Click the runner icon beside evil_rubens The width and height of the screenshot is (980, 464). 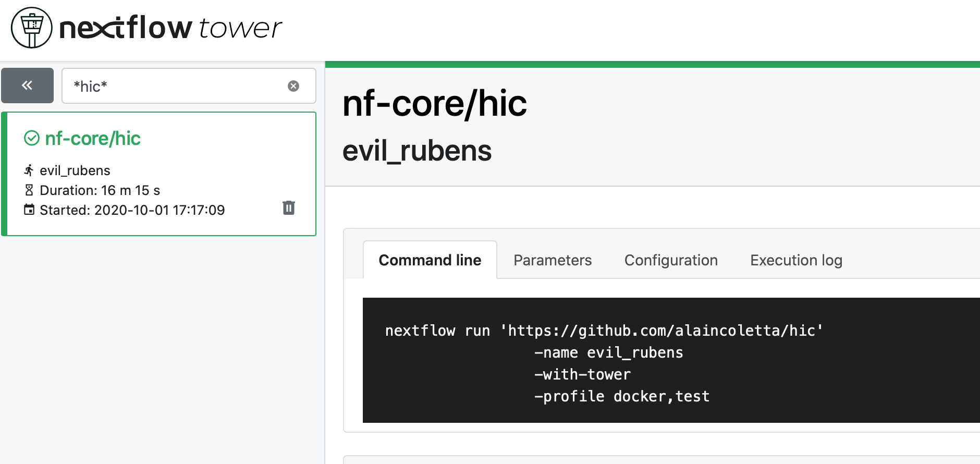[29, 170]
